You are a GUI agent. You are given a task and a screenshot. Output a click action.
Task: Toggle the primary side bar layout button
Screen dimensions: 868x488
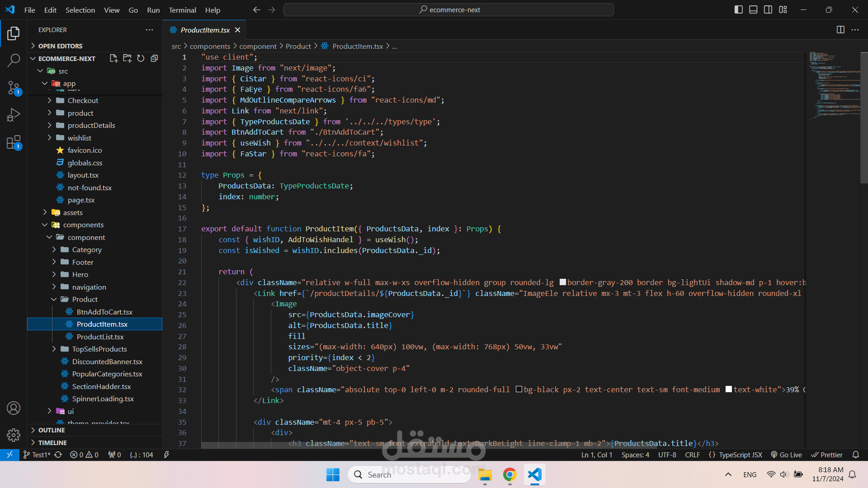point(738,9)
